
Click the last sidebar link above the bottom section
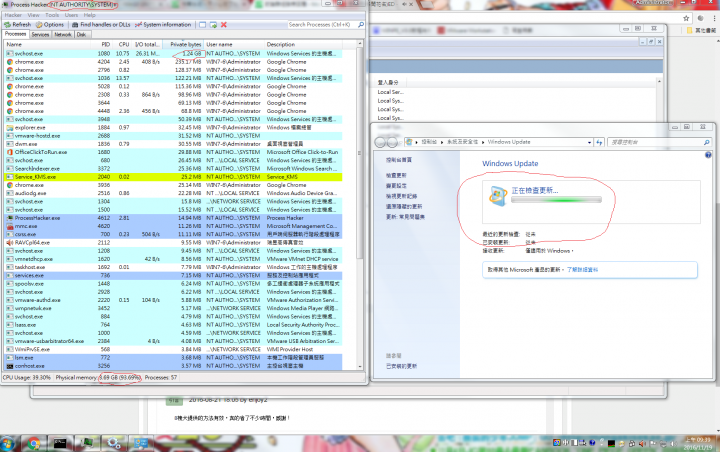(405, 217)
